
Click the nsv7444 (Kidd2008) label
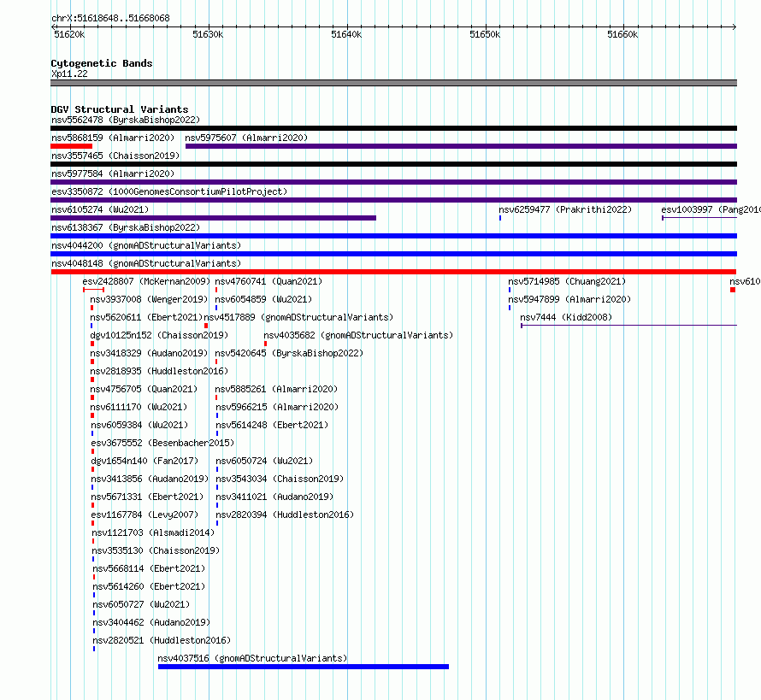pyautogui.click(x=566, y=317)
